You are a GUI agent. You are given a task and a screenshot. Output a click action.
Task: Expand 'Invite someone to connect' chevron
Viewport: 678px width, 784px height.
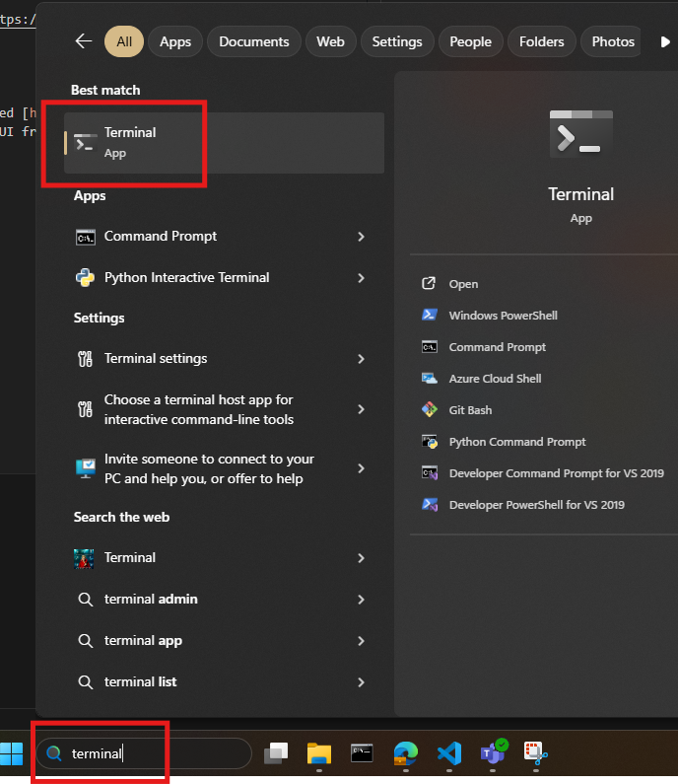coord(362,468)
